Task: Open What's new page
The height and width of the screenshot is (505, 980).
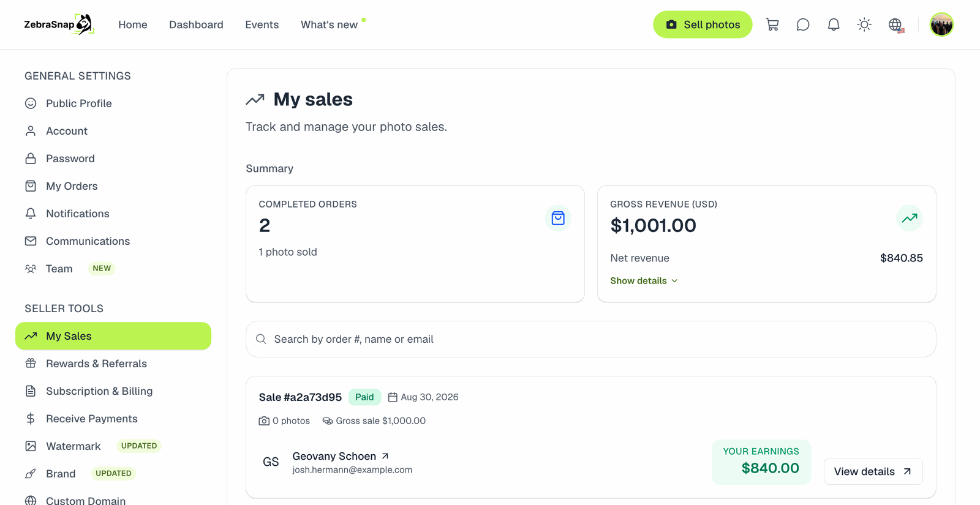Action: (329, 24)
